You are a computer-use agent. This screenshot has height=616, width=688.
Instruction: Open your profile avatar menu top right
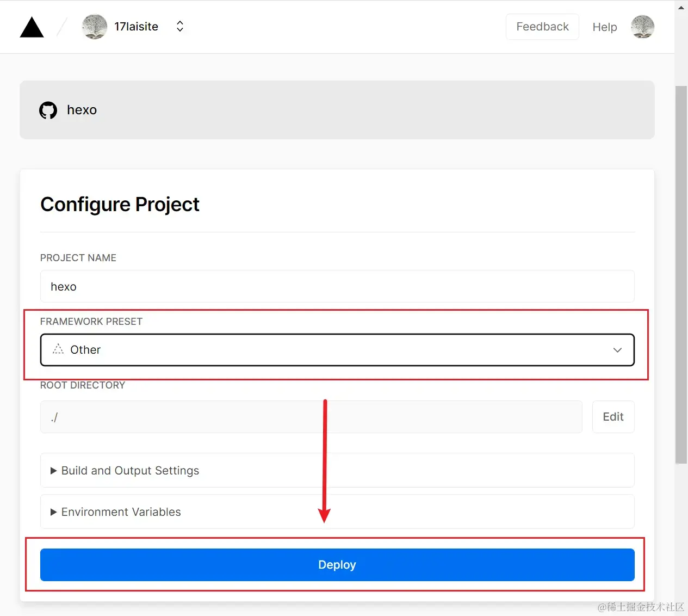[x=642, y=26]
